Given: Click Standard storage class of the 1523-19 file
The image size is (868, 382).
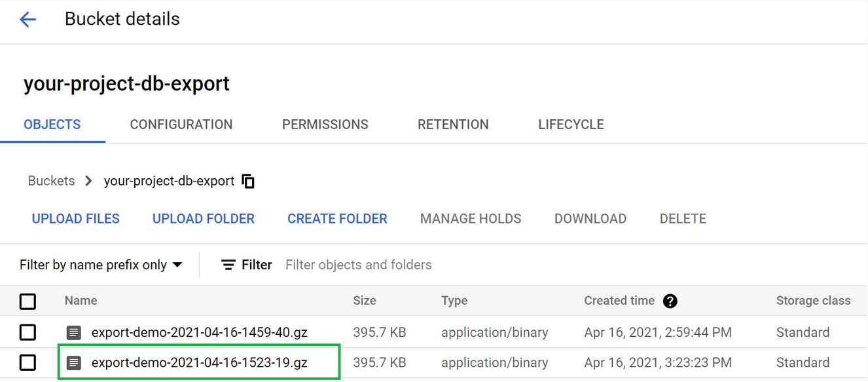Looking at the screenshot, I should pos(803,362).
